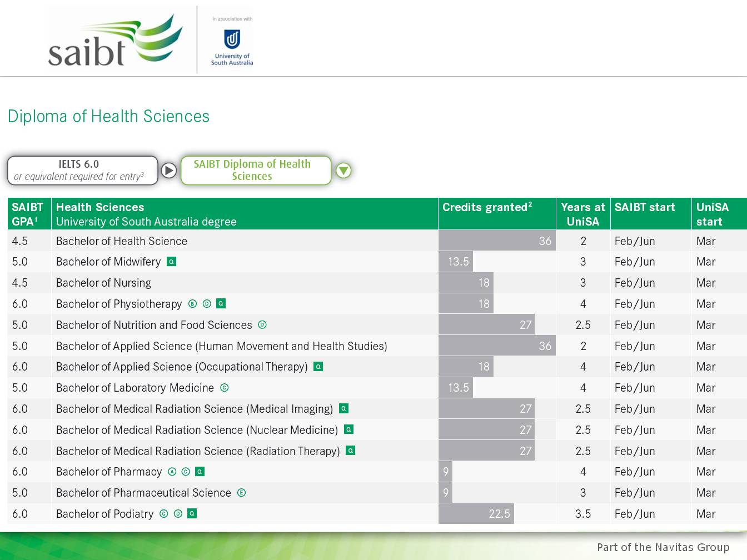Click Bachelor of Pharmaceutical Science degree name

coord(143,493)
